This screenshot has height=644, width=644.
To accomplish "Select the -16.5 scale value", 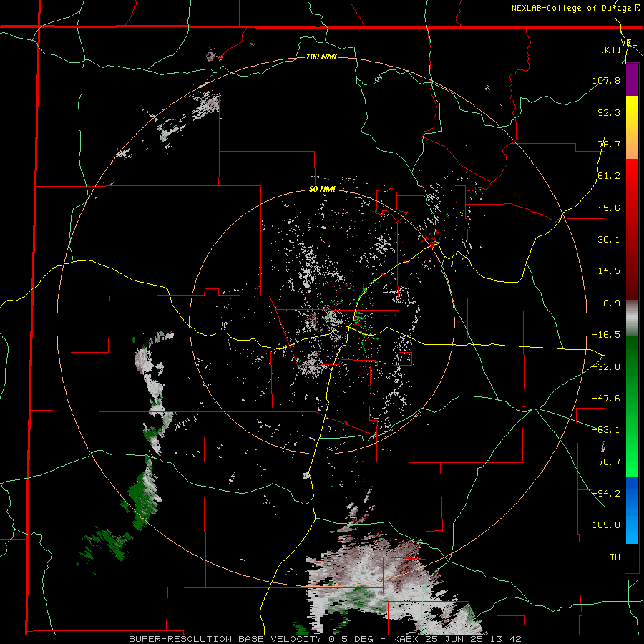I will click(606, 335).
